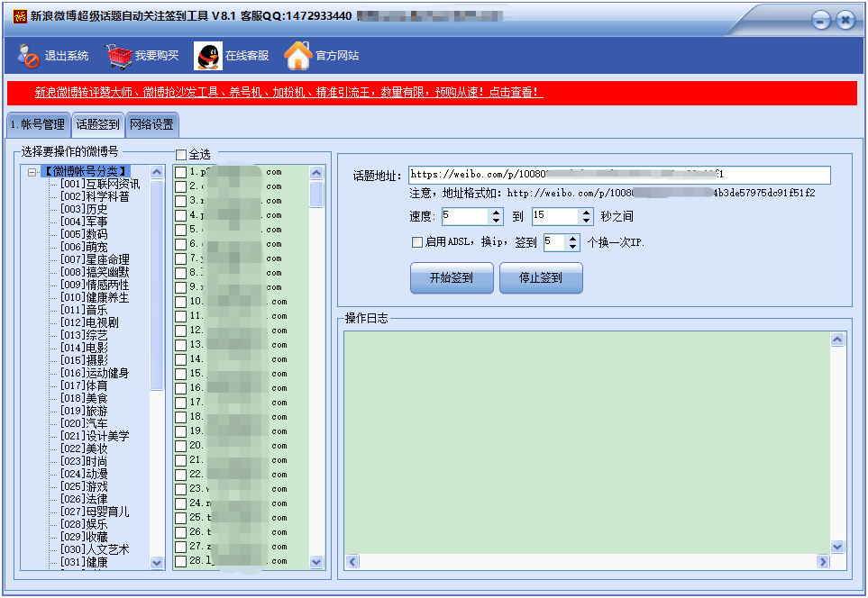Pick the [006]萌宠 category
Viewport: 868px width, 598px height.
[x=84, y=248]
